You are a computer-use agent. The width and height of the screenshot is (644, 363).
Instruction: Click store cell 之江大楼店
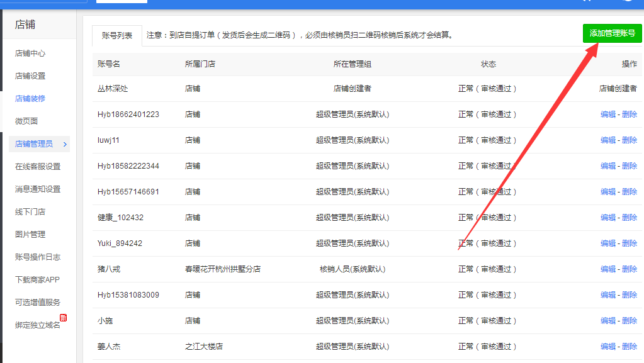coord(204,347)
